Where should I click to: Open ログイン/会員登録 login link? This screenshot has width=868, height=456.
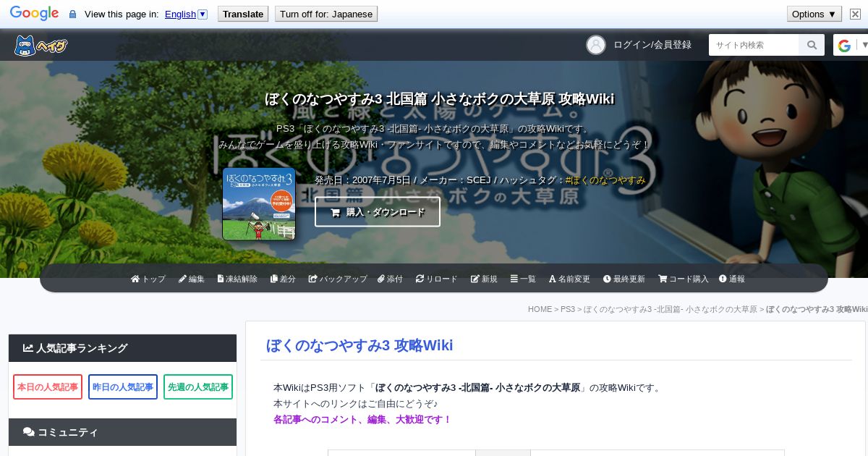coord(652,45)
